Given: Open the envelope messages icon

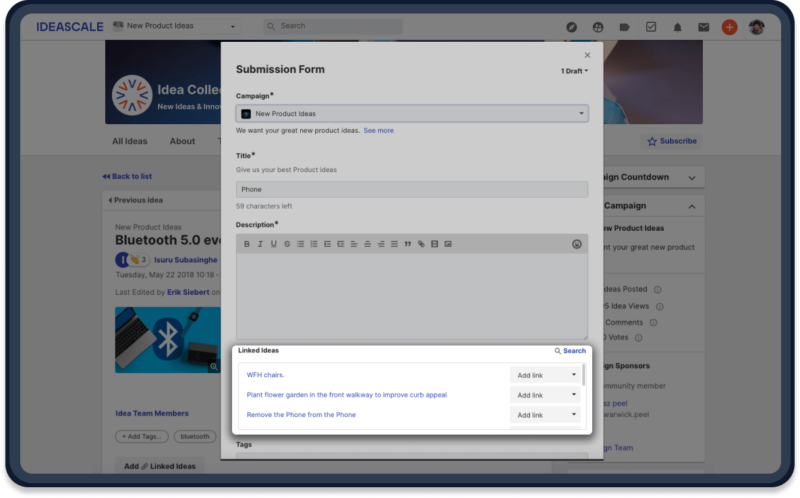Looking at the screenshot, I should point(703,27).
